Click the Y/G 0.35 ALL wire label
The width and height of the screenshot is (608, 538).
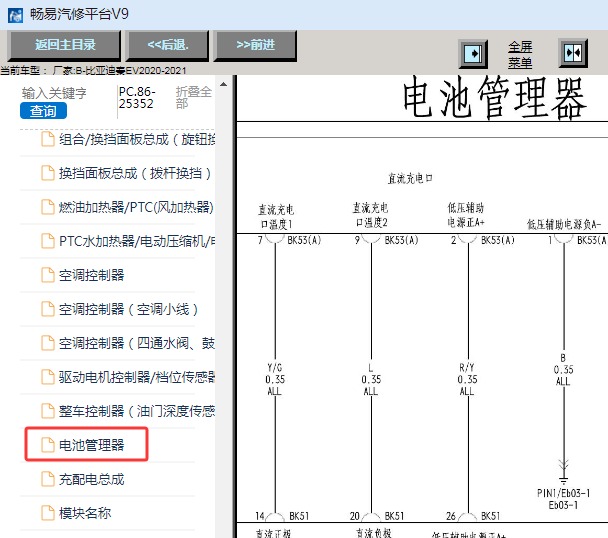click(275, 379)
